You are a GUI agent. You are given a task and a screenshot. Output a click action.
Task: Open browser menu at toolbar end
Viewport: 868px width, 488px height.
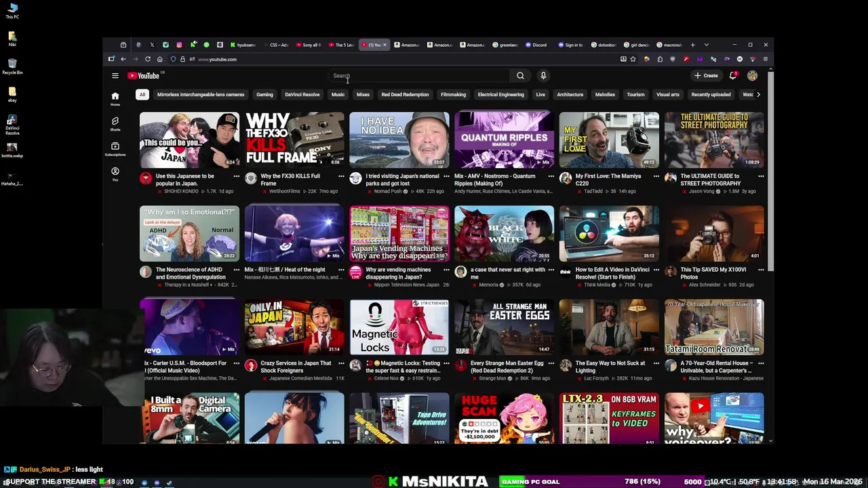pos(766,59)
